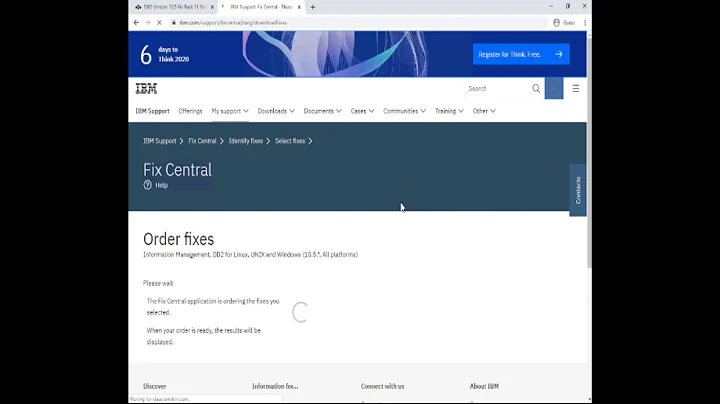Viewport: 720px width, 404px height.
Task: Switch to the DB2 Version 10.5 Fix Pack tab
Action: coord(174,7)
